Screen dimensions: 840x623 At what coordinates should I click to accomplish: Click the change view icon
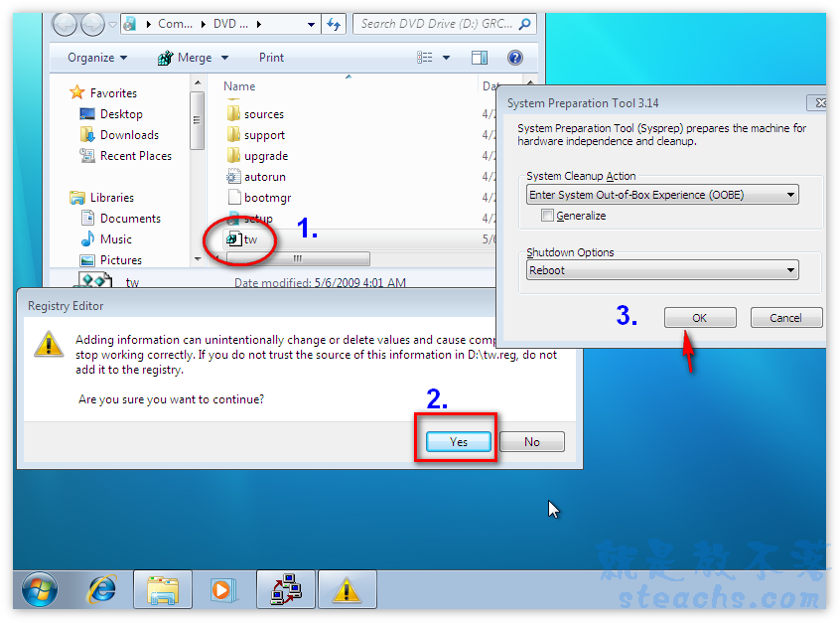point(424,58)
